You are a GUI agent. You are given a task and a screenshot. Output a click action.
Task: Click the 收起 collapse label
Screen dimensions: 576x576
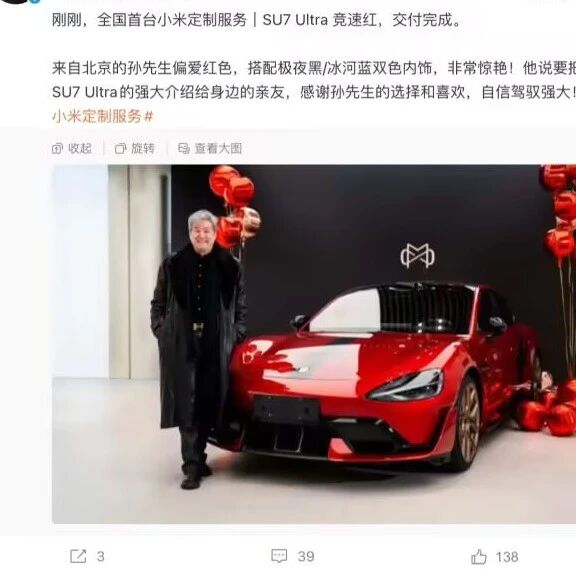80,148
